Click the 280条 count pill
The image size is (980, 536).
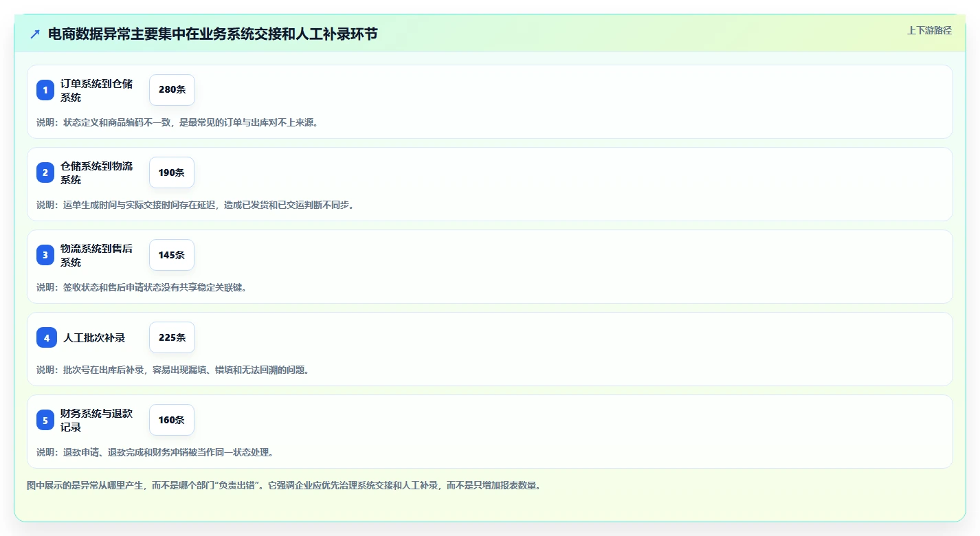click(x=172, y=90)
